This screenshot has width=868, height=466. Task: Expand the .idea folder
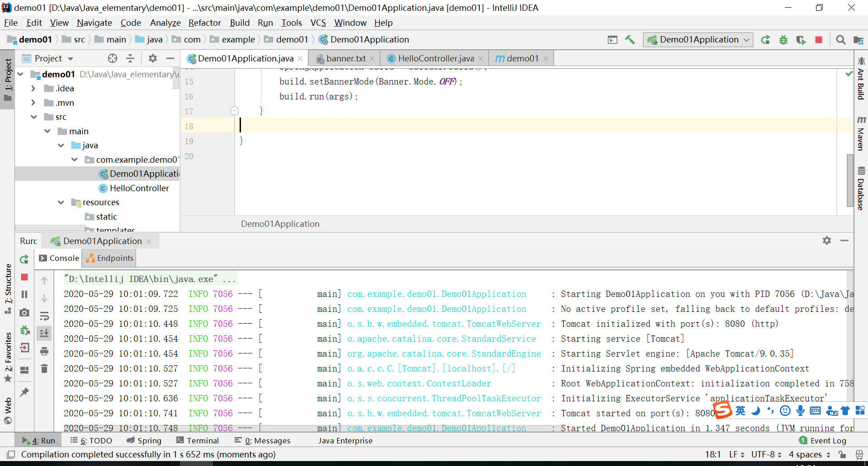(33, 88)
